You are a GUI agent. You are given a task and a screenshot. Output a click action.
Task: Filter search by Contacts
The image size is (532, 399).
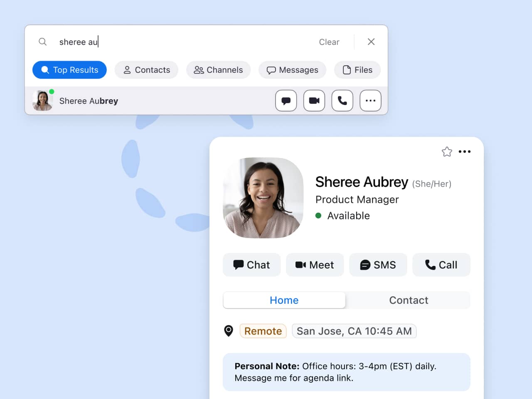coord(146,70)
